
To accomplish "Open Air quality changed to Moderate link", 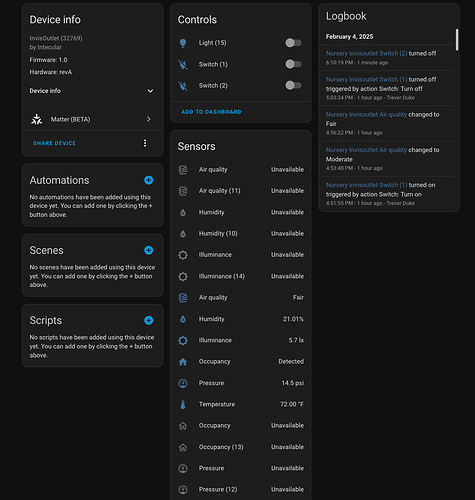I will (x=366, y=150).
